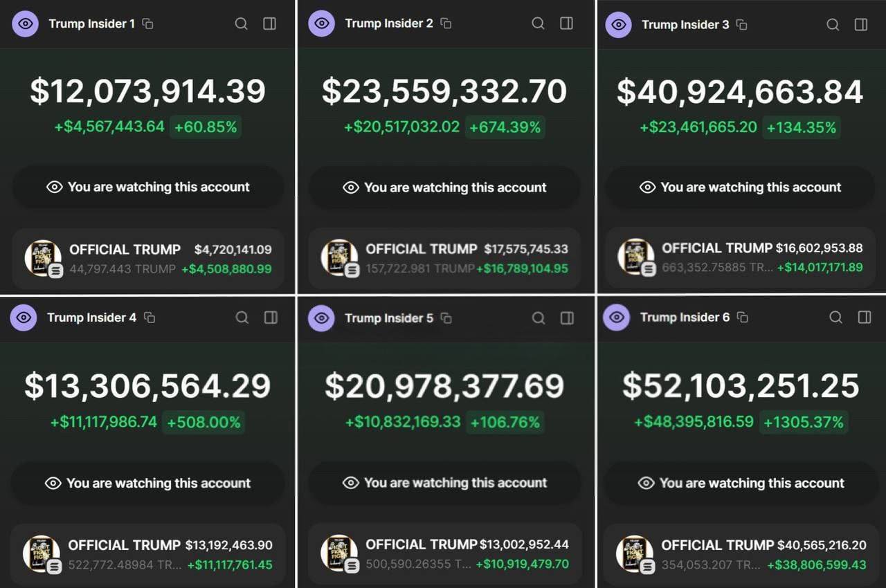Select OFFICIAL TRUMP token row worth $40,565,216.20
886x588 pixels.
pos(741,554)
